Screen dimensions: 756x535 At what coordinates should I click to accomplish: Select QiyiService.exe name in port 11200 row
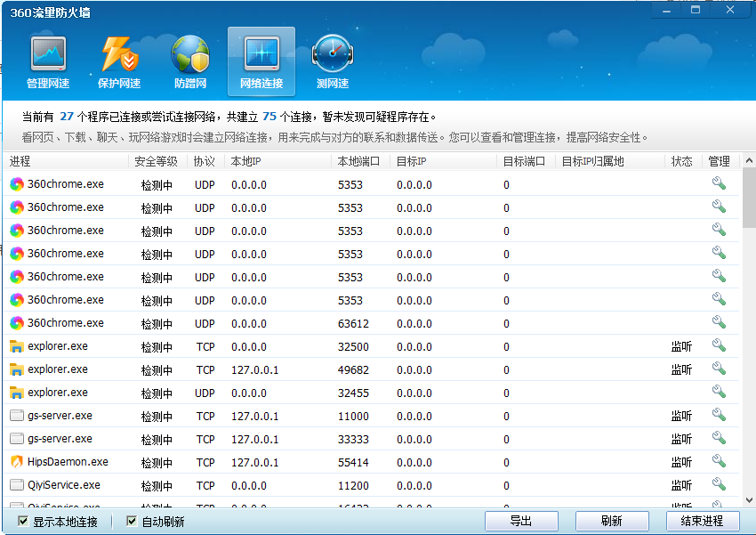coord(64,485)
